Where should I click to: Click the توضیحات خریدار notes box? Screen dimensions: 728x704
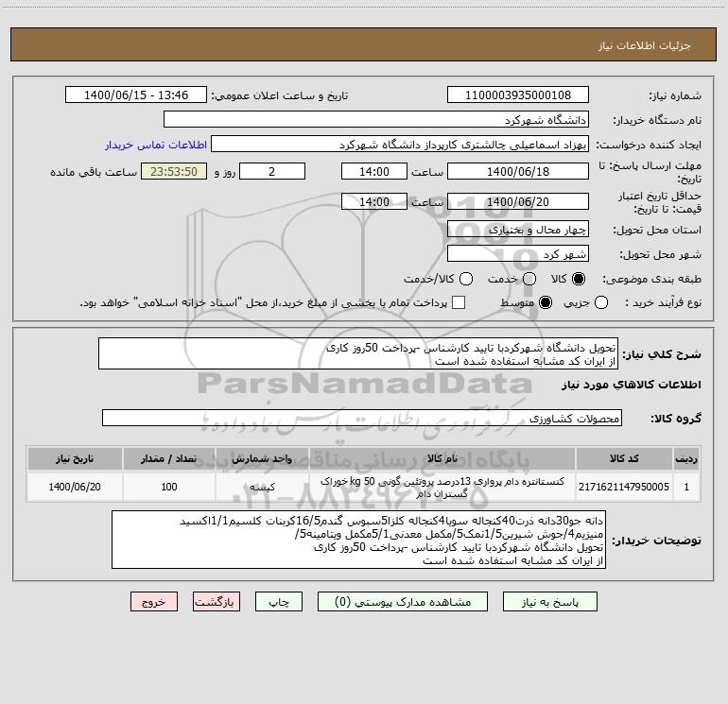[358, 540]
